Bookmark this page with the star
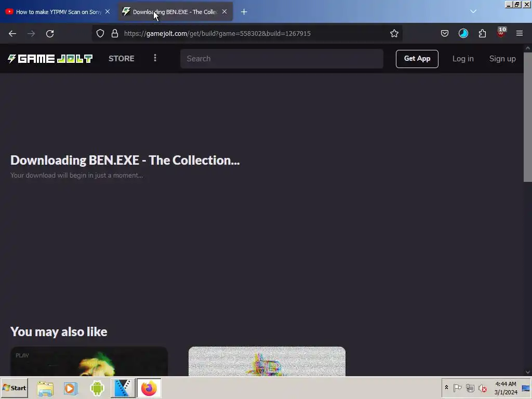Screen dimensions: 532x399 [x=394, y=33]
